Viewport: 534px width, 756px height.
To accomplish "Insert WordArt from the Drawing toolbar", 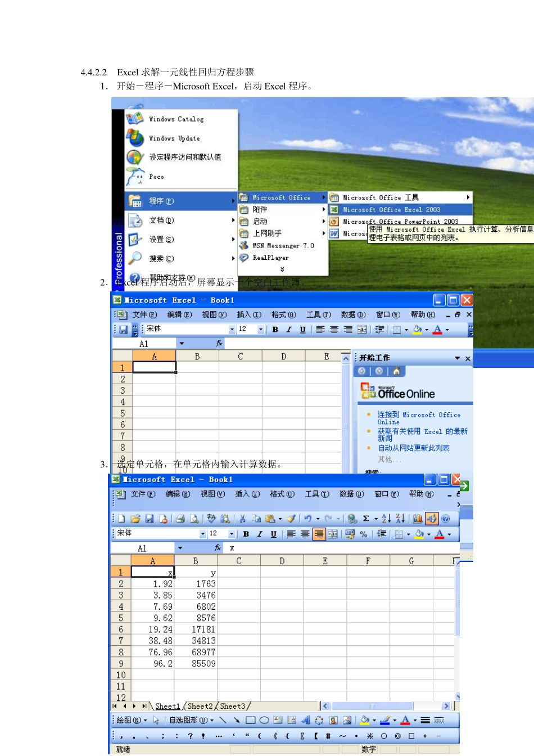I will tap(305, 720).
